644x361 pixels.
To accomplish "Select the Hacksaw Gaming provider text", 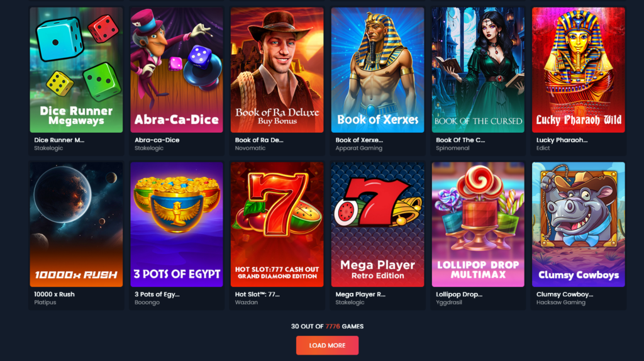I will pos(560,303).
